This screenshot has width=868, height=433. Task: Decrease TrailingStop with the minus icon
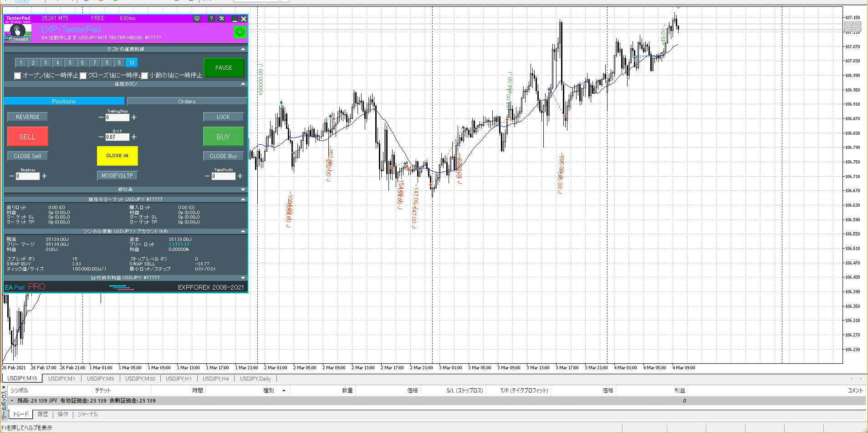(x=101, y=117)
